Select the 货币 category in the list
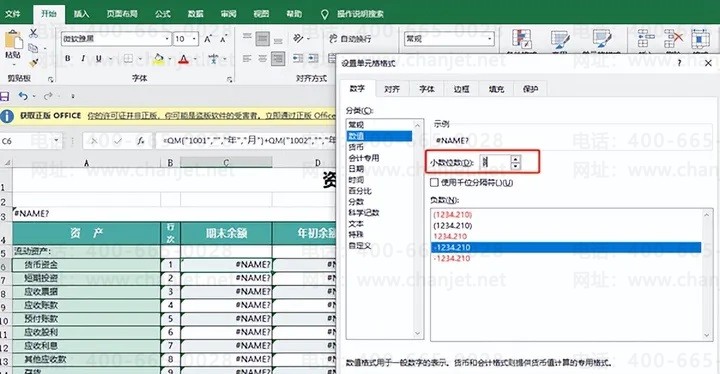The width and height of the screenshot is (720, 374). (x=356, y=147)
